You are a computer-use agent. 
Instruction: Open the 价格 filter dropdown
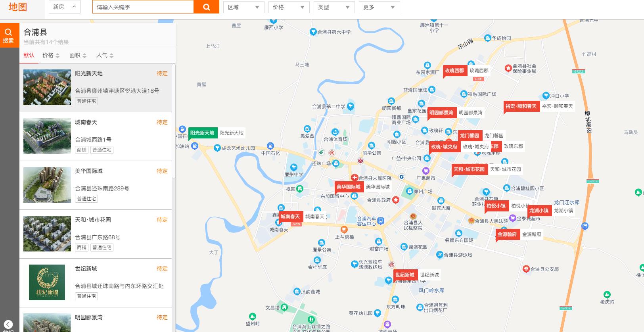(289, 7)
